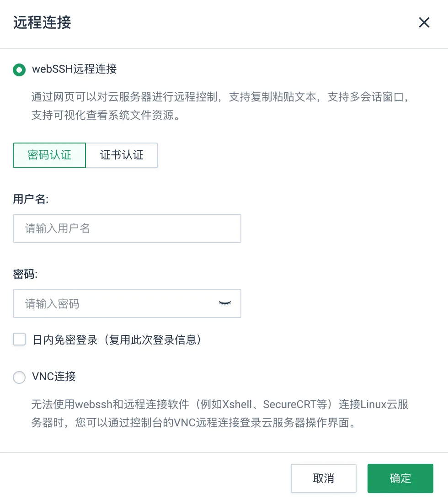Select the certificate authentication tab

(x=122, y=155)
